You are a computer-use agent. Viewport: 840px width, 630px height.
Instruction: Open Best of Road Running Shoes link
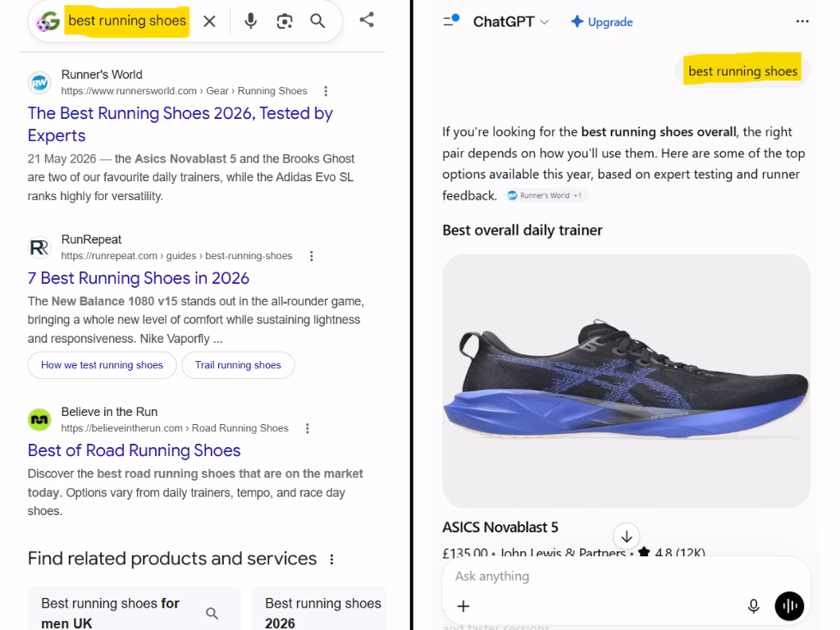(134, 450)
